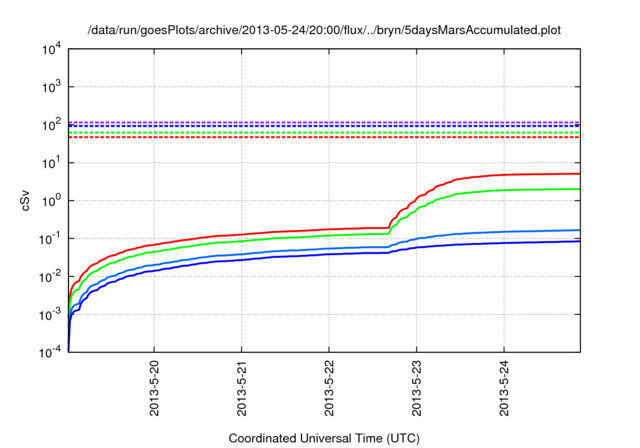
Task: Click the 2013-5-22 date tick label
Action: pyautogui.click(x=329, y=388)
